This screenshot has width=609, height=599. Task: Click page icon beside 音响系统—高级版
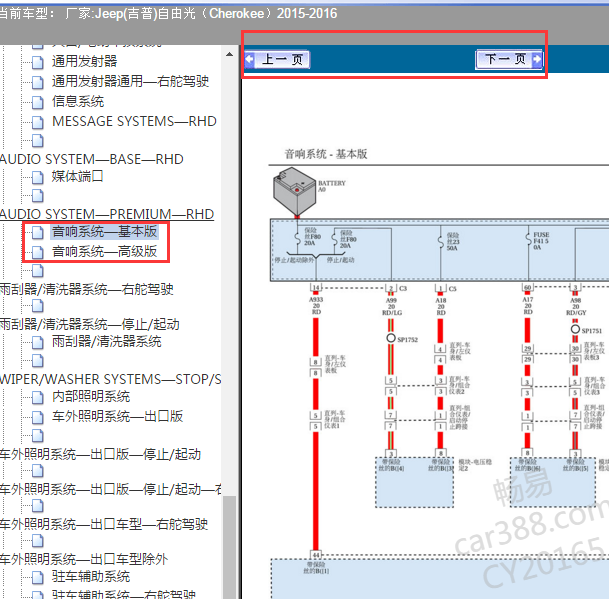(38, 252)
